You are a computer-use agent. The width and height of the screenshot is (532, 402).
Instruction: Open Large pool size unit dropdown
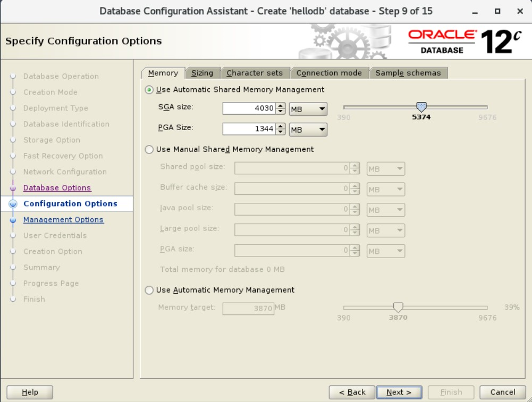click(x=386, y=231)
